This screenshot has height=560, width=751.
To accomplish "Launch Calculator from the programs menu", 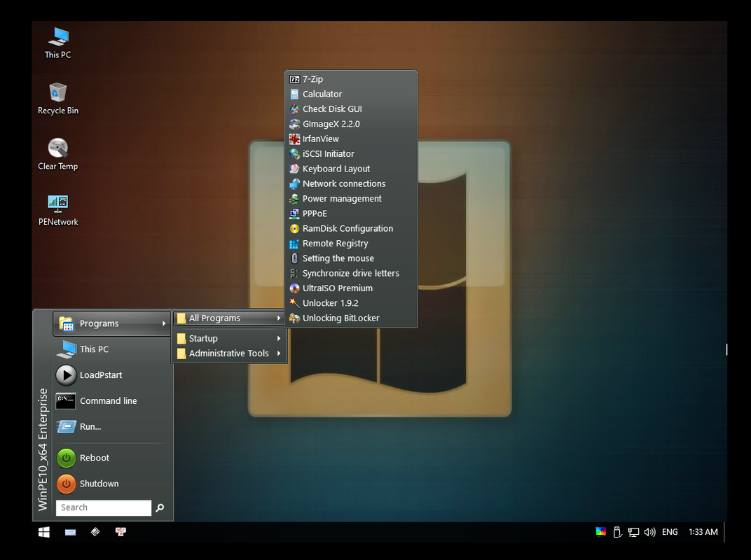I will click(x=350, y=94).
